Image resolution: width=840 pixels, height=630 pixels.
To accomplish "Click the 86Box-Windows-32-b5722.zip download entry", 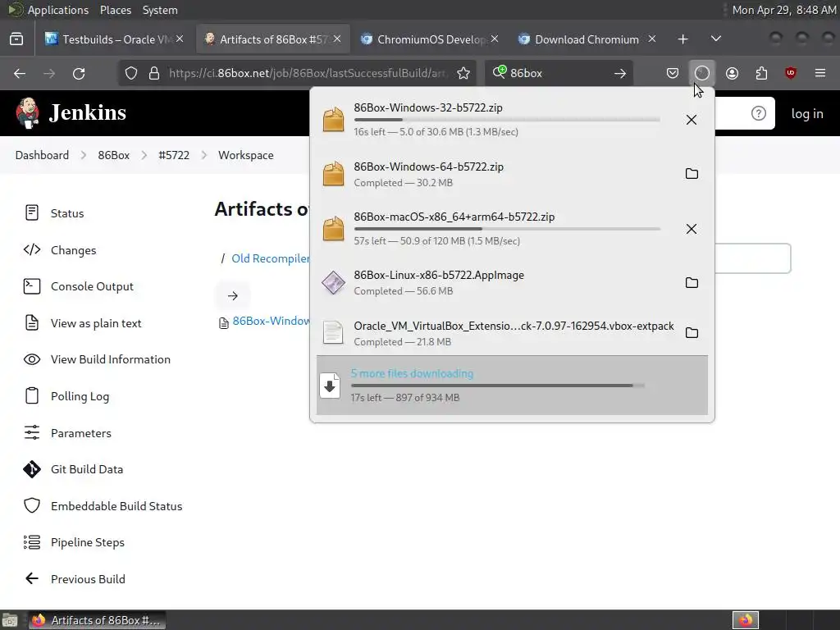I will point(495,120).
